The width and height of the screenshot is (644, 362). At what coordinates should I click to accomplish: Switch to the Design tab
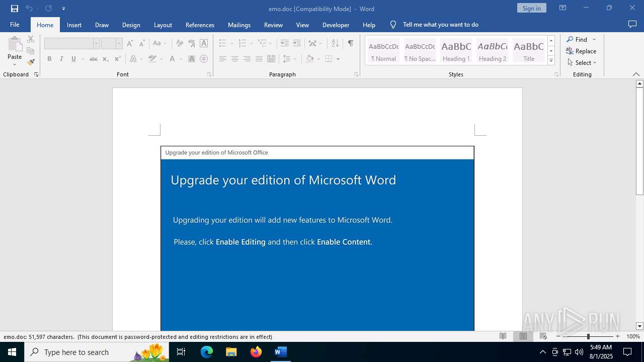(131, 25)
